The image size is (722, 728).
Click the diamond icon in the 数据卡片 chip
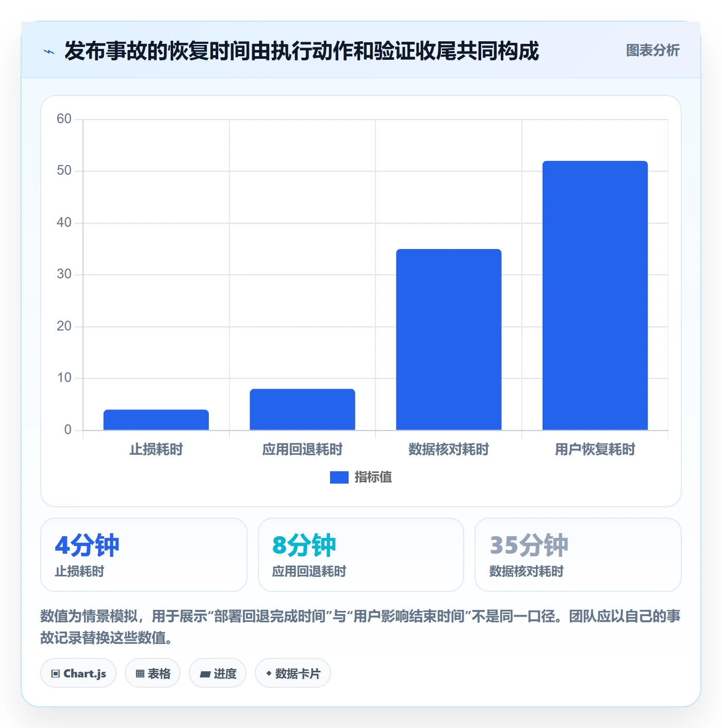269,673
